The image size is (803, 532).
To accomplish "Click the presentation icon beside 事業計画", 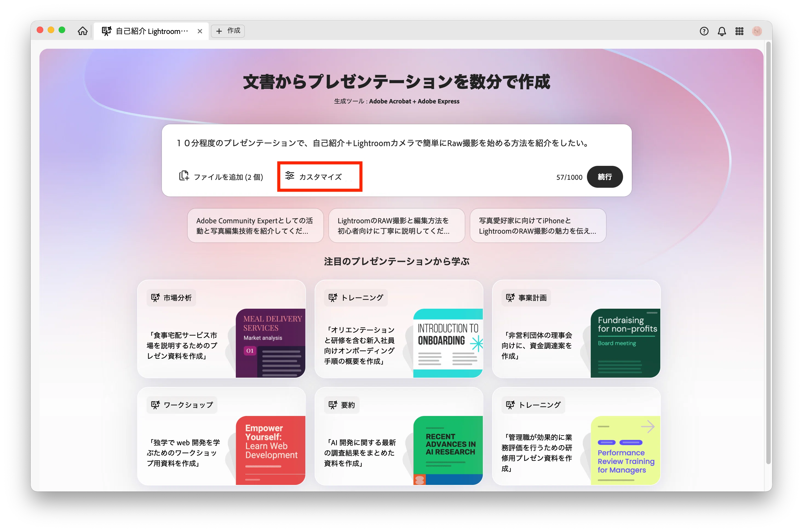I will [x=510, y=297].
